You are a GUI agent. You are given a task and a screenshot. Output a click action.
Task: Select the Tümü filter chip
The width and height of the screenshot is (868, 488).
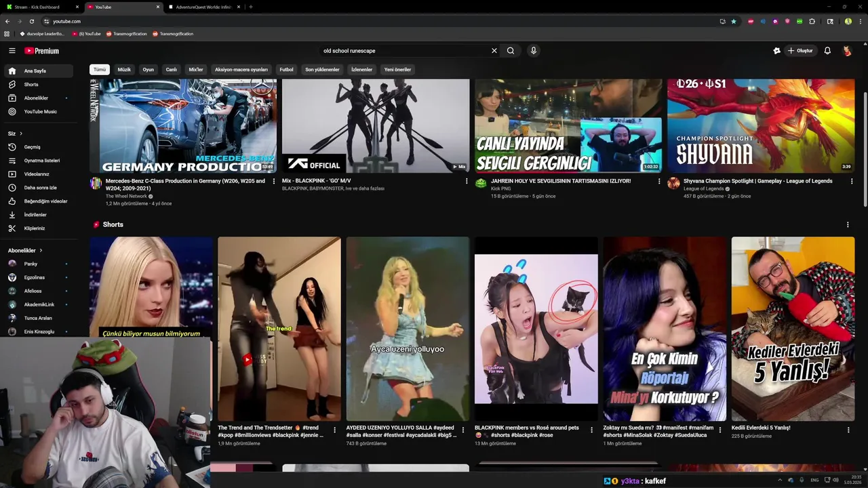pyautogui.click(x=100, y=69)
